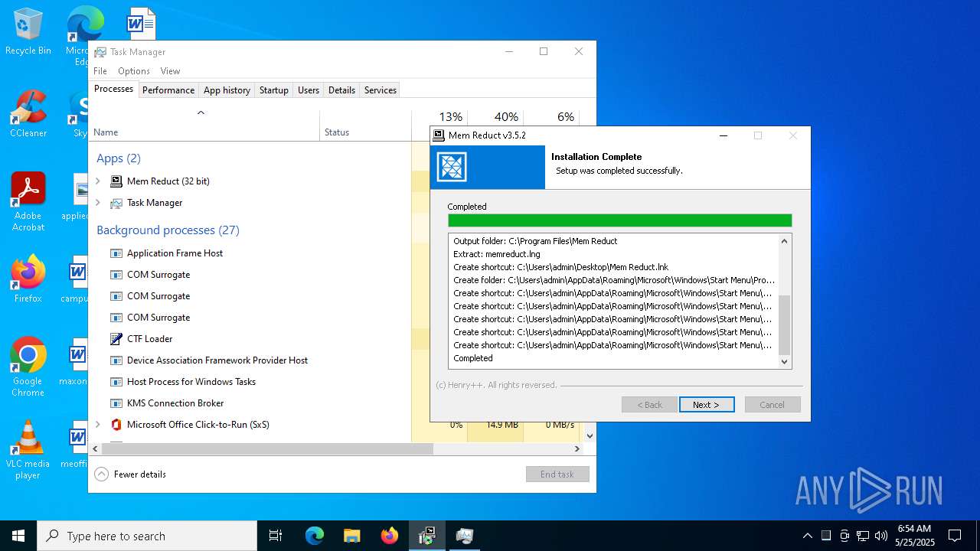
Task: Open the VLC media player desktop icon
Action: coord(28,449)
